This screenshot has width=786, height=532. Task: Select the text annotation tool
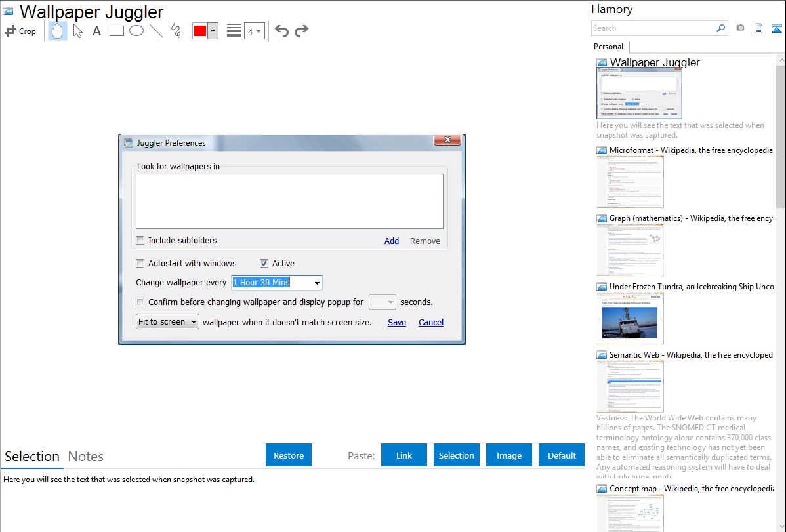click(96, 31)
